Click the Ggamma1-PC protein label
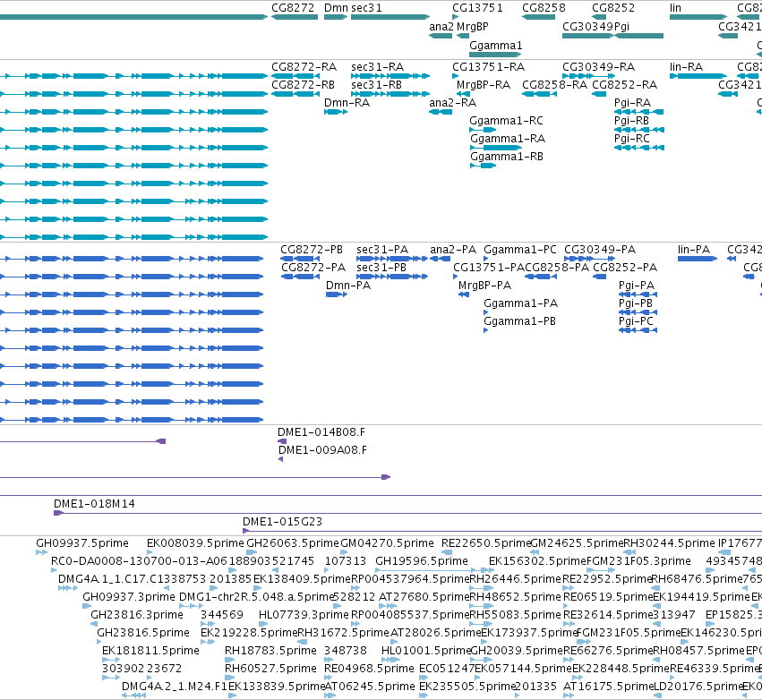Image resolution: width=762 pixels, height=700 pixels. [520, 249]
